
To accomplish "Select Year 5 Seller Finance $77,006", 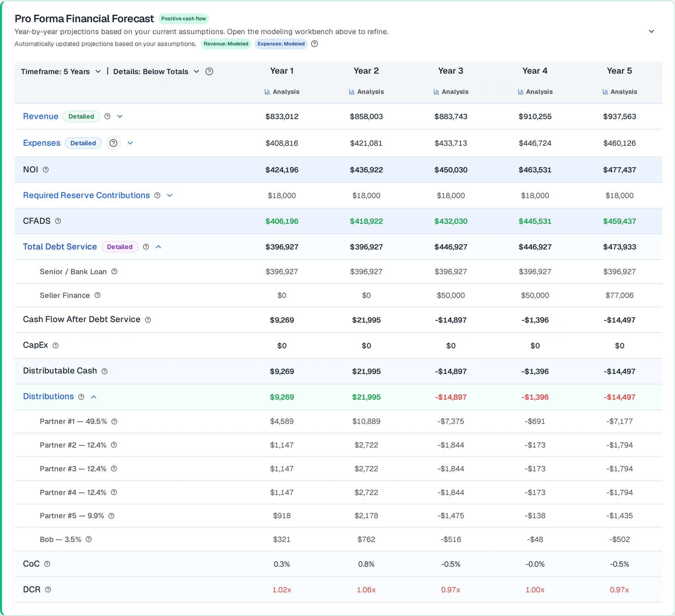I will click(x=620, y=295).
